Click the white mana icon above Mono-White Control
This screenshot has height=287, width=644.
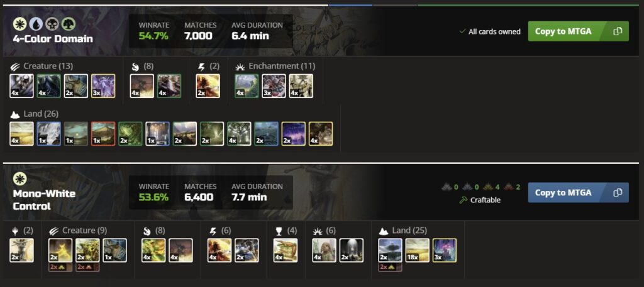19,179
